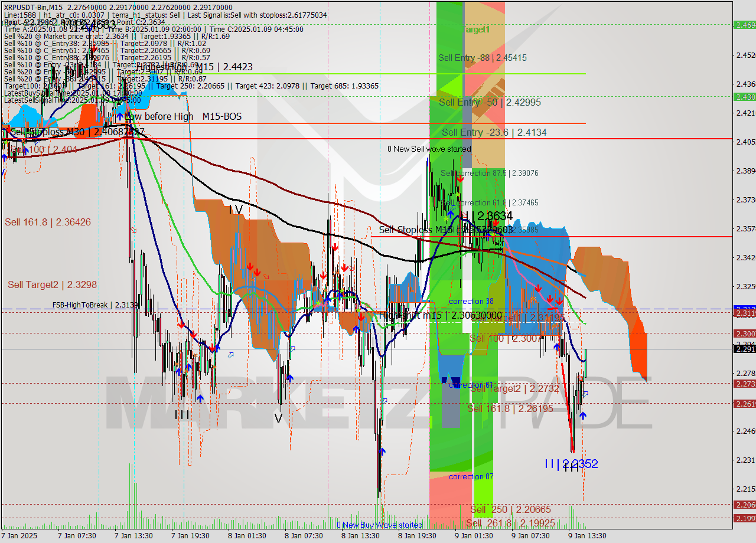This screenshot has height=543, width=756.
Task: Click the red 2.206 price tag
Action: click(x=744, y=505)
